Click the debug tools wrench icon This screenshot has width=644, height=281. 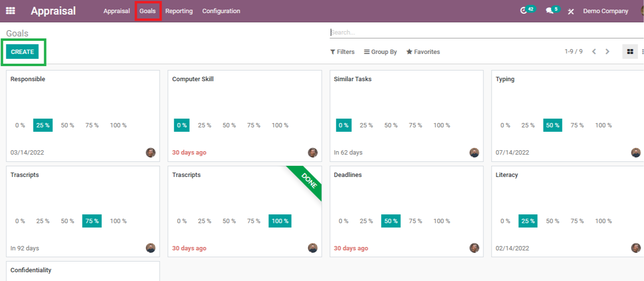[571, 11]
